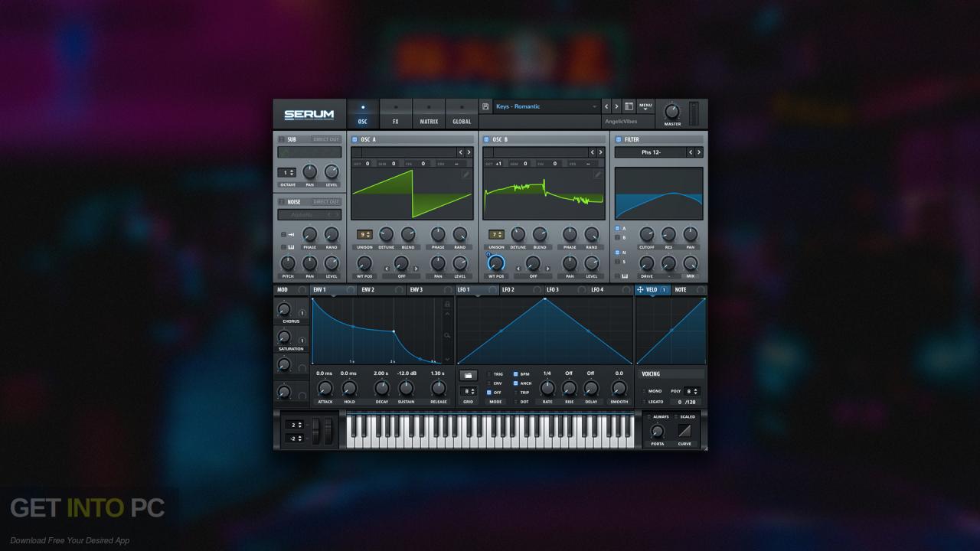Toggle filter routing for oscillator A
Screen dimensions: 980x551
pos(618,228)
